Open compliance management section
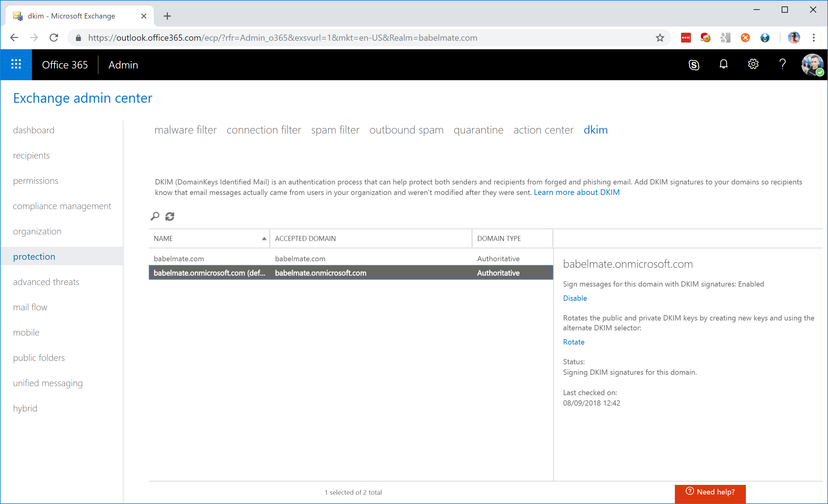The width and height of the screenshot is (828, 504). (x=62, y=206)
